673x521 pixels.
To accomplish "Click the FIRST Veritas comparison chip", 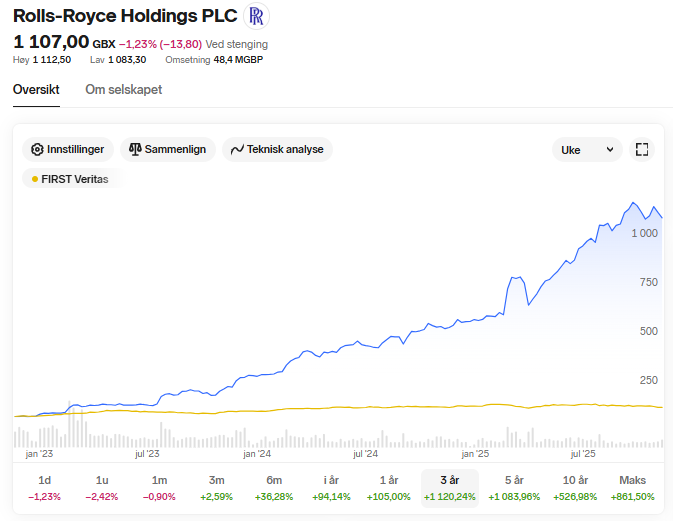I will (x=70, y=179).
